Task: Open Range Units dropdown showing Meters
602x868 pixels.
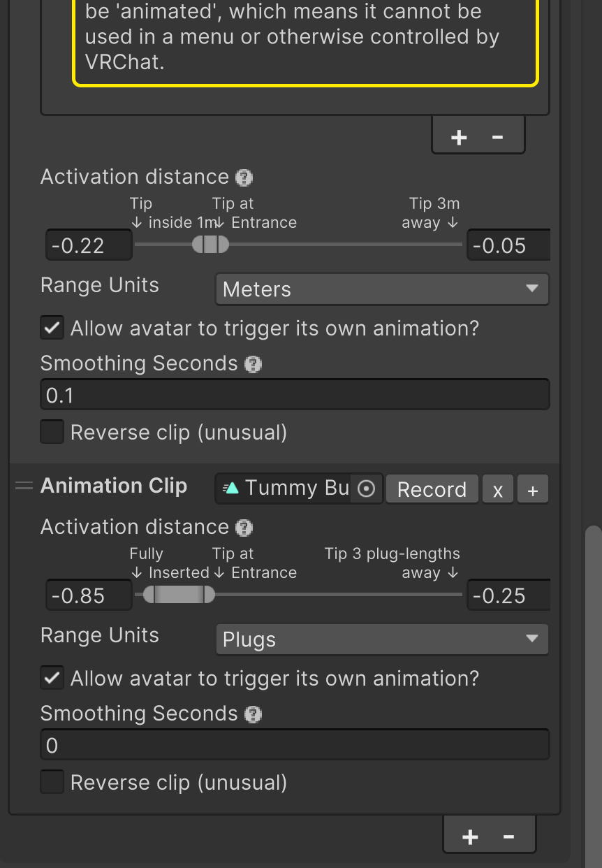Action: [x=382, y=289]
